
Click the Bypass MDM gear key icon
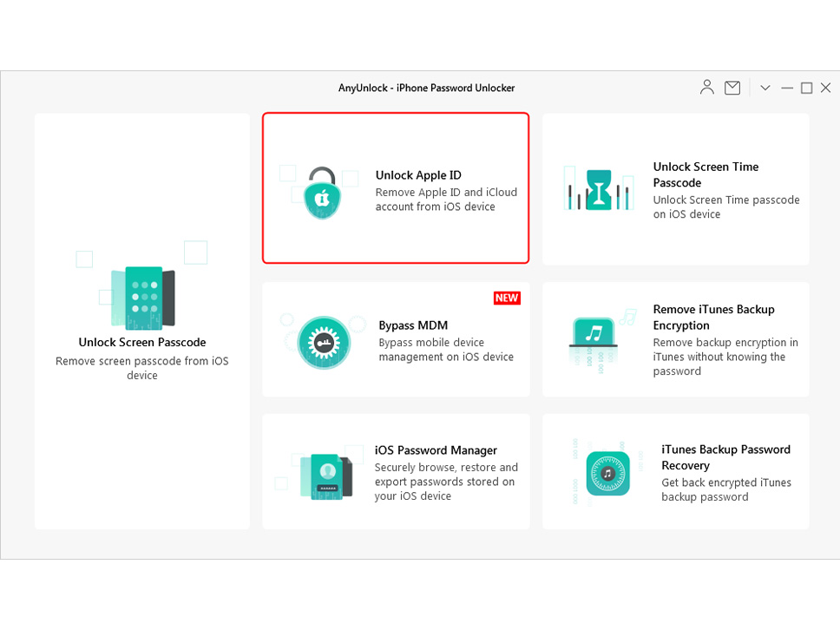(324, 342)
